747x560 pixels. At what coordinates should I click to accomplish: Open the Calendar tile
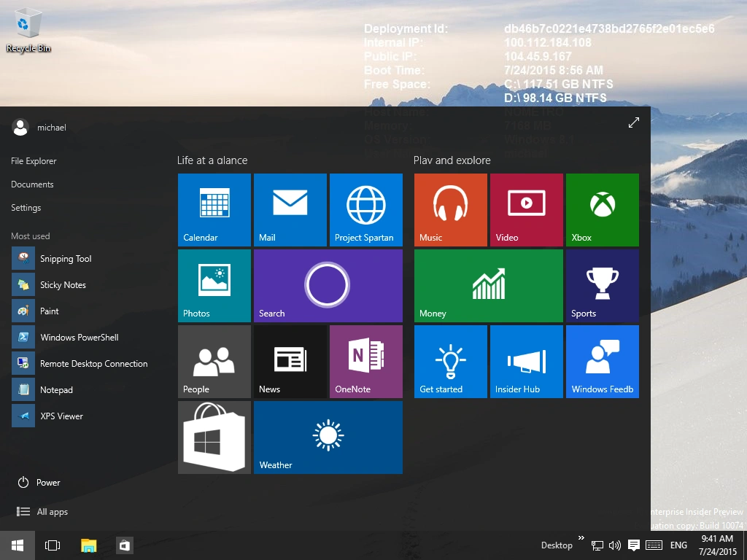pyautogui.click(x=214, y=209)
